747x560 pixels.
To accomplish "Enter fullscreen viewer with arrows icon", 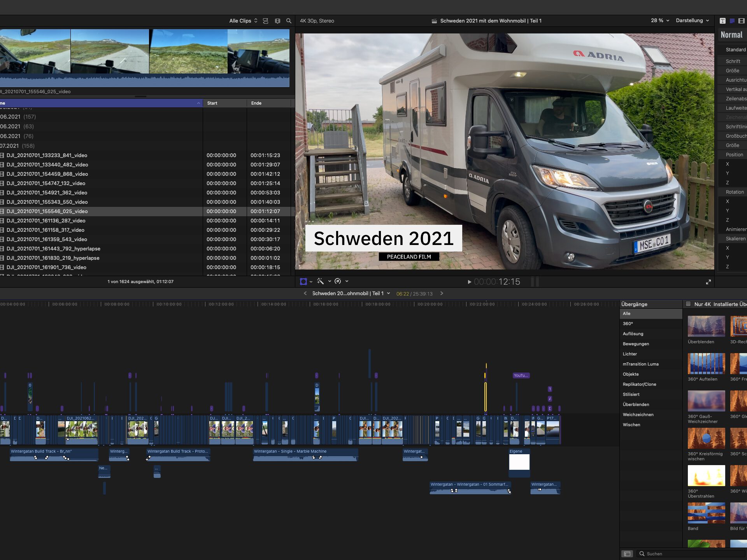I will point(708,282).
